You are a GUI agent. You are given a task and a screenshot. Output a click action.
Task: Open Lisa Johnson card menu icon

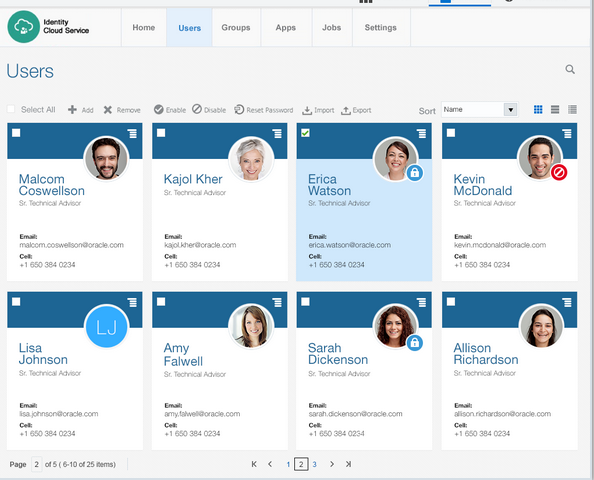click(132, 302)
